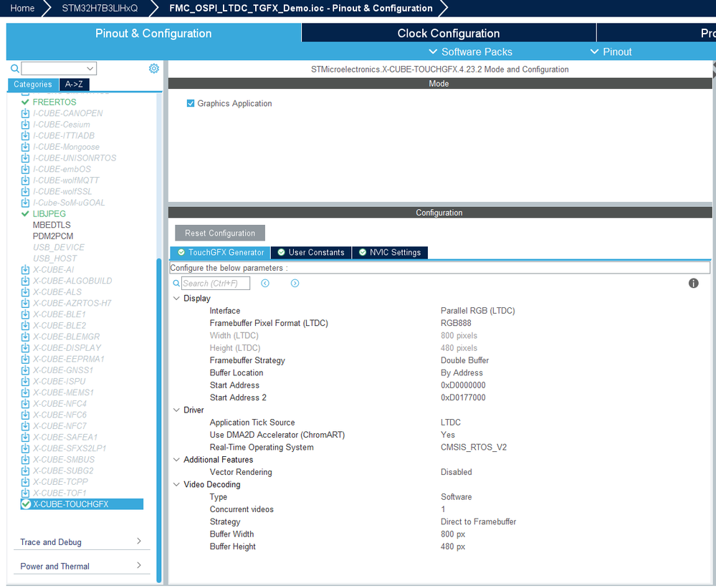The height and width of the screenshot is (588, 716).
Task: Click download icon next to I-CUBE-embOS
Action: [x=26, y=169]
